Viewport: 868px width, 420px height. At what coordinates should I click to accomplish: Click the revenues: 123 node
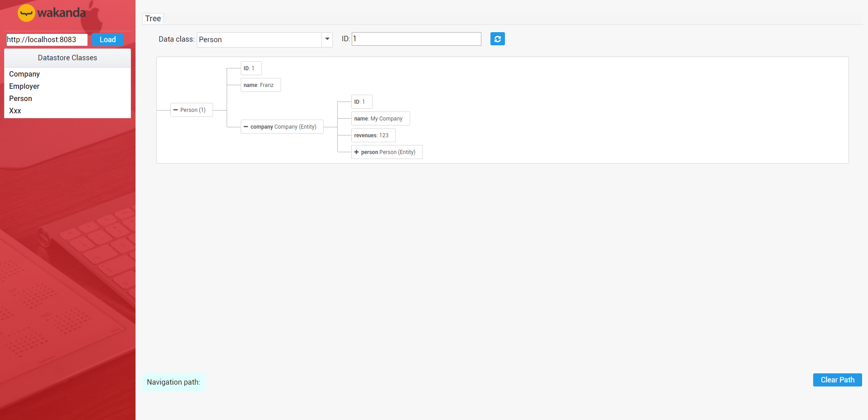pyautogui.click(x=373, y=135)
